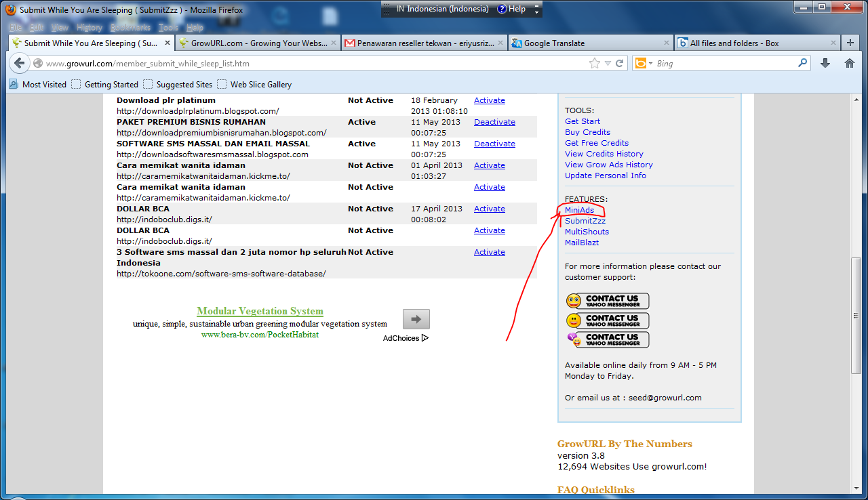Click the GrowURL By The Numbers heading
Image resolution: width=868 pixels, height=500 pixels.
tap(625, 444)
